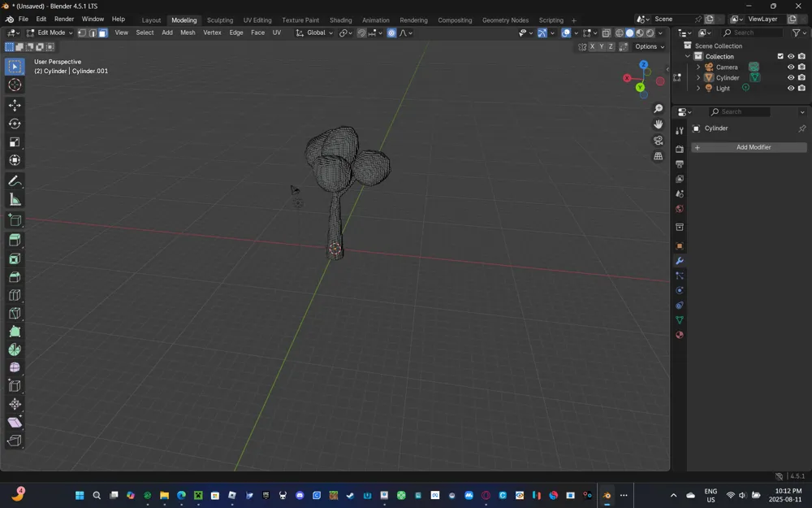Screen dimensions: 812x508
Task: Select the Extrude Region tool
Action: (x=15, y=241)
